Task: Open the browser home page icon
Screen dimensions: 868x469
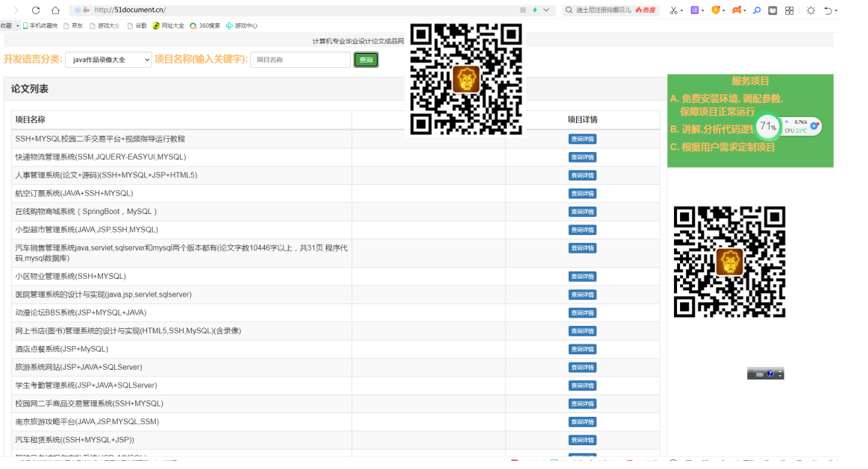Action: click(55, 10)
